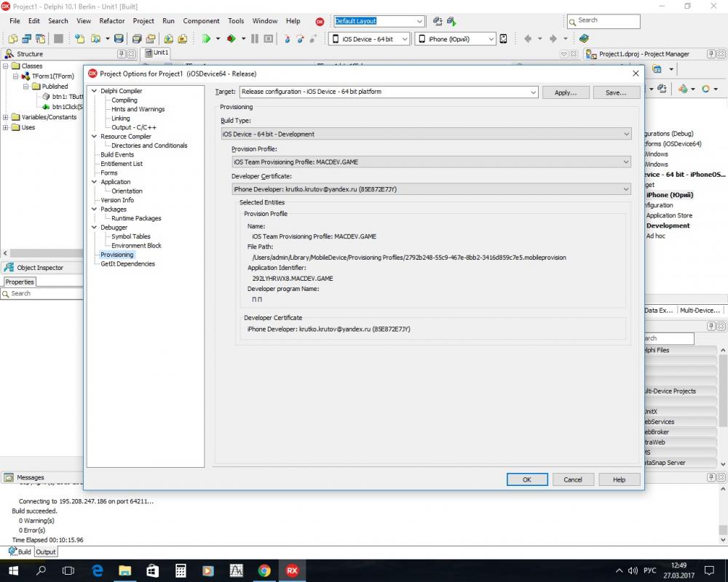
Task: Click the Back navigation arrow in toolbar
Action: pyautogui.click(x=528, y=39)
